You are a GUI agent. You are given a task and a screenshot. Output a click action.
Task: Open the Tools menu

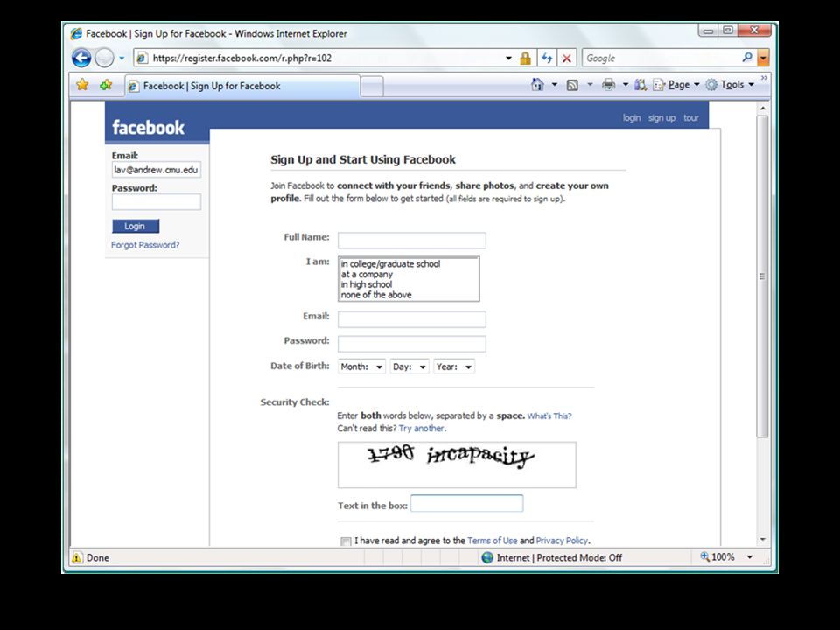click(730, 85)
